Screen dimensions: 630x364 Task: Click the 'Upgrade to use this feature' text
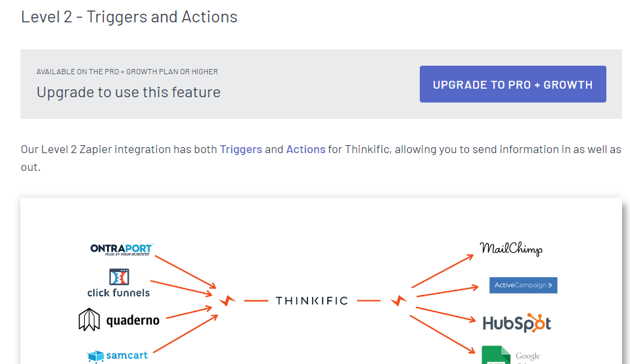[129, 93]
